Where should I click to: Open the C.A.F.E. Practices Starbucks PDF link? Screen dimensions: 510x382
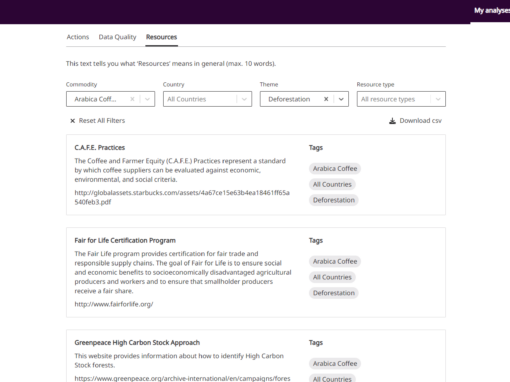click(182, 197)
